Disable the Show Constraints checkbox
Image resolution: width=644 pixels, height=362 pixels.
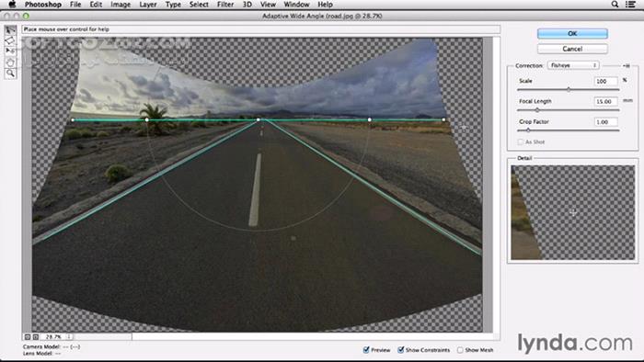pos(400,350)
